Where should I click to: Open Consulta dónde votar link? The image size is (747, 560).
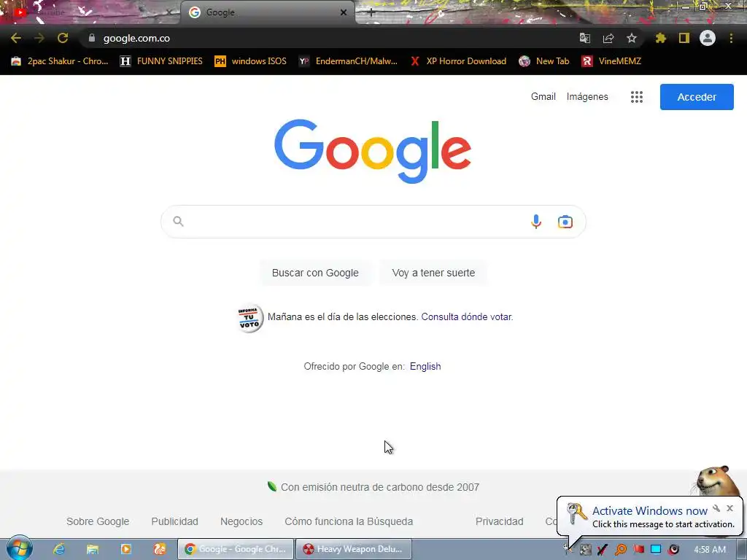tap(467, 316)
